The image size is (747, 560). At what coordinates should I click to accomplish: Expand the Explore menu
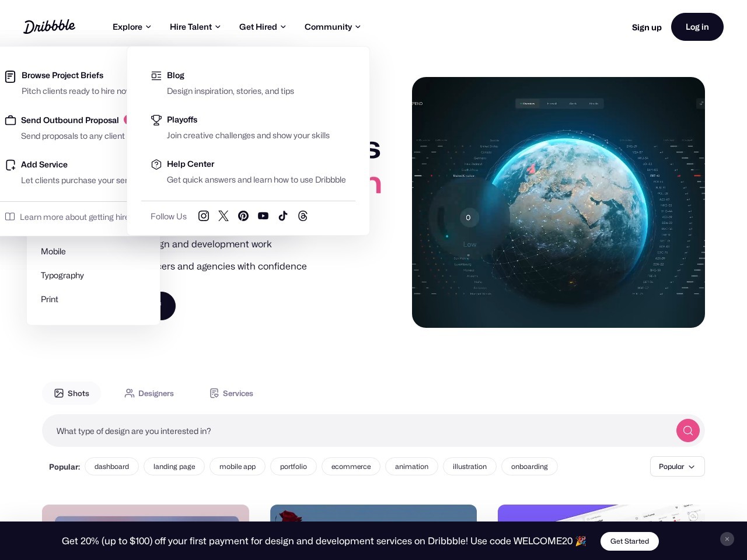click(x=132, y=27)
